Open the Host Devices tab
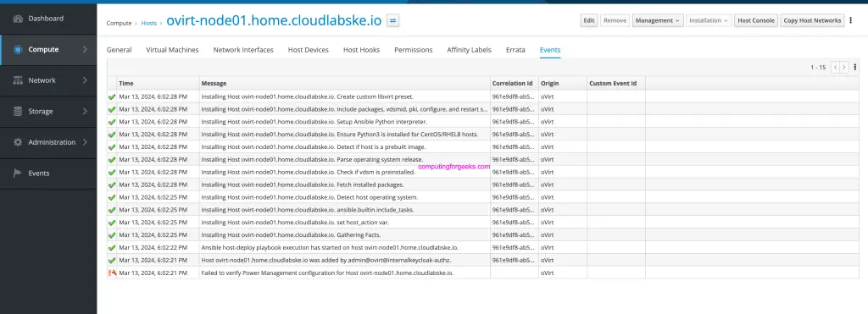 pyautogui.click(x=308, y=50)
